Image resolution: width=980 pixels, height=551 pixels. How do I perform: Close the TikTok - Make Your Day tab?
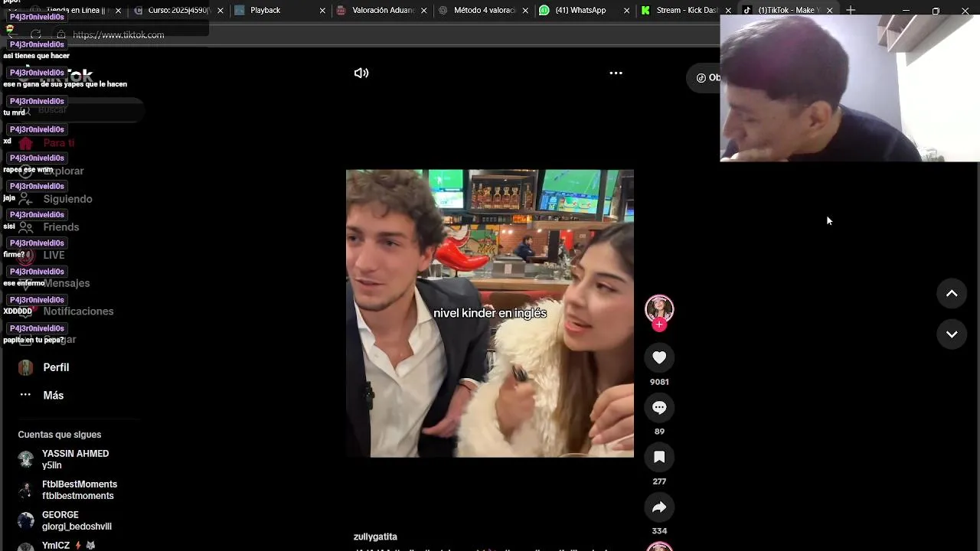tap(829, 10)
